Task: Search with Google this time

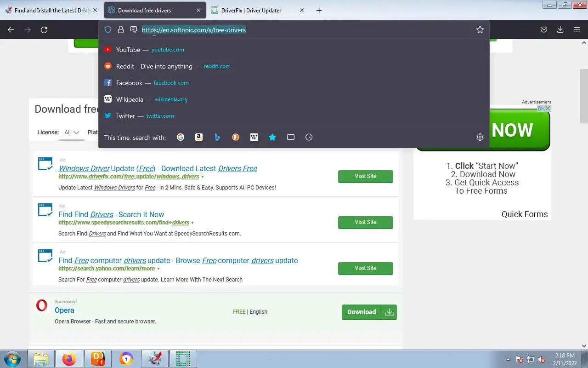Action: (x=181, y=137)
